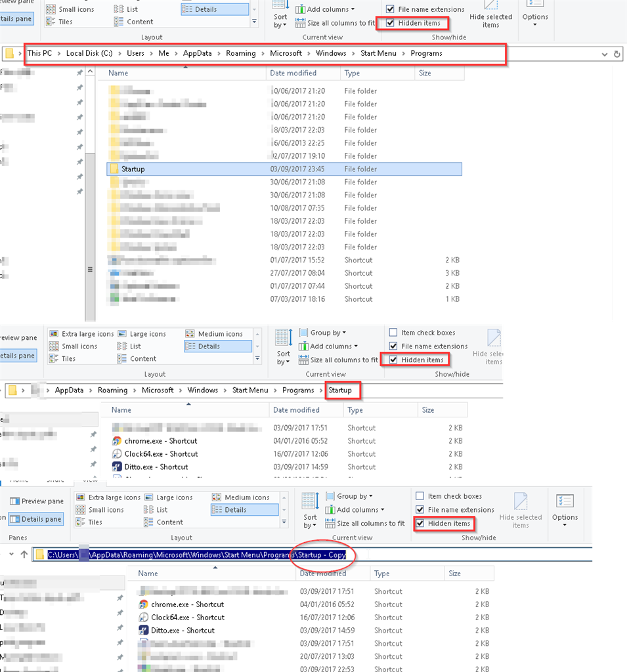The height and width of the screenshot is (672, 627).
Task: Click the Sort by icon in the bottom ribbon
Action: (310, 511)
